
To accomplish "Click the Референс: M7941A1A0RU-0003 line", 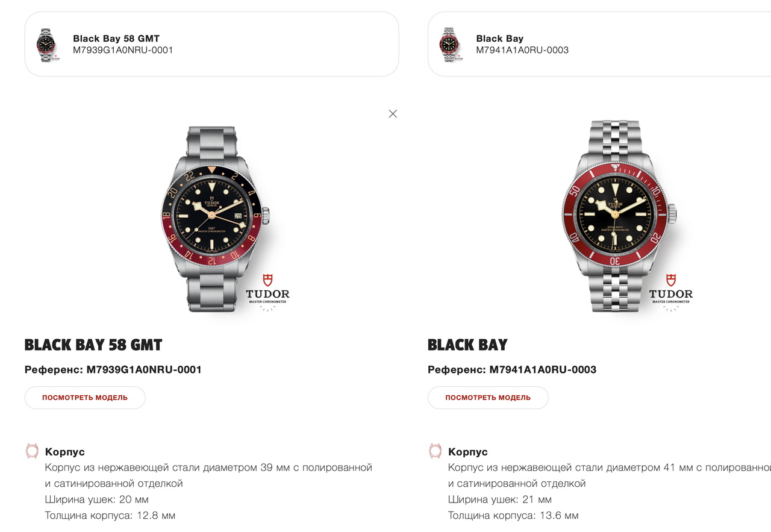I will (x=512, y=369).
